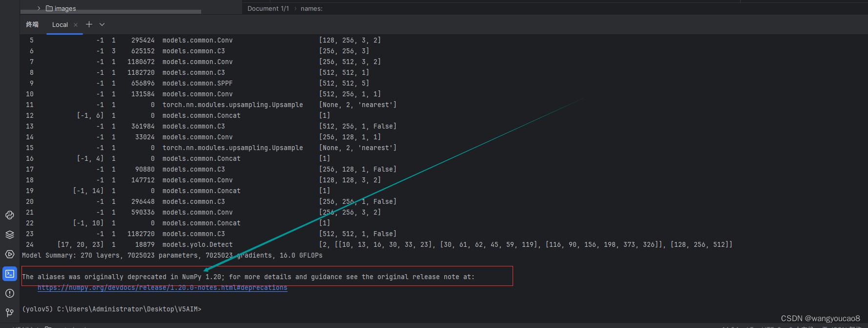The height and width of the screenshot is (328, 868).
Task: Click parameter count 18879 in row 24
Action: point(145,244)
